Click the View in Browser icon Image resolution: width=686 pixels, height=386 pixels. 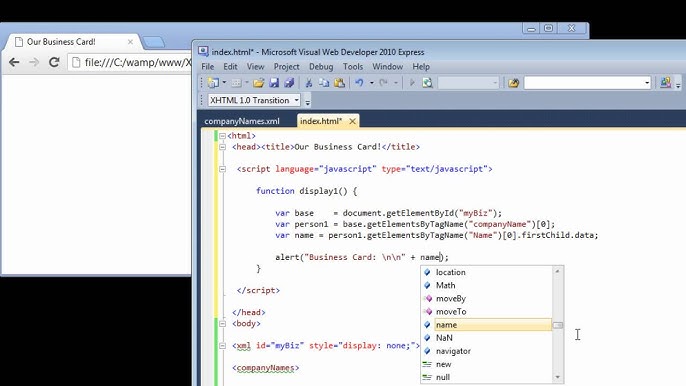(427, 83)
